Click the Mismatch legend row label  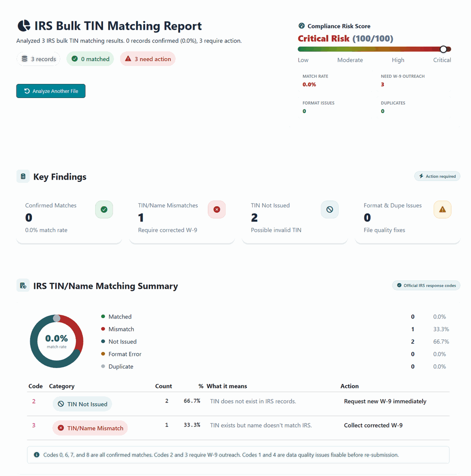pos(121,329)
